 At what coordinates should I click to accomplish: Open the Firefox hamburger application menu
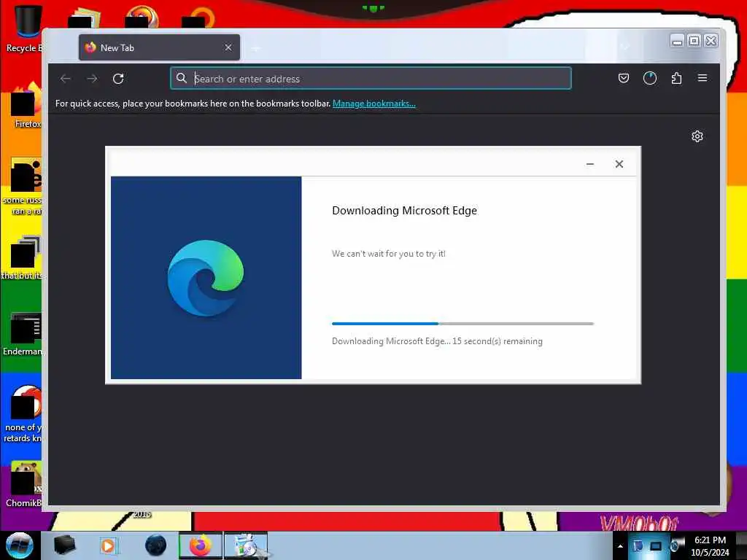[703, 77]
